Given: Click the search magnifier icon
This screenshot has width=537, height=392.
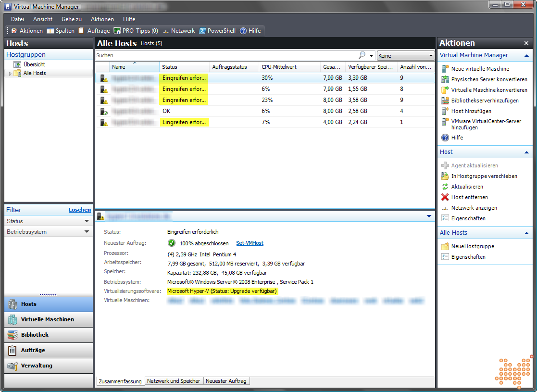Looking at the screenshot, I should 362,55.
